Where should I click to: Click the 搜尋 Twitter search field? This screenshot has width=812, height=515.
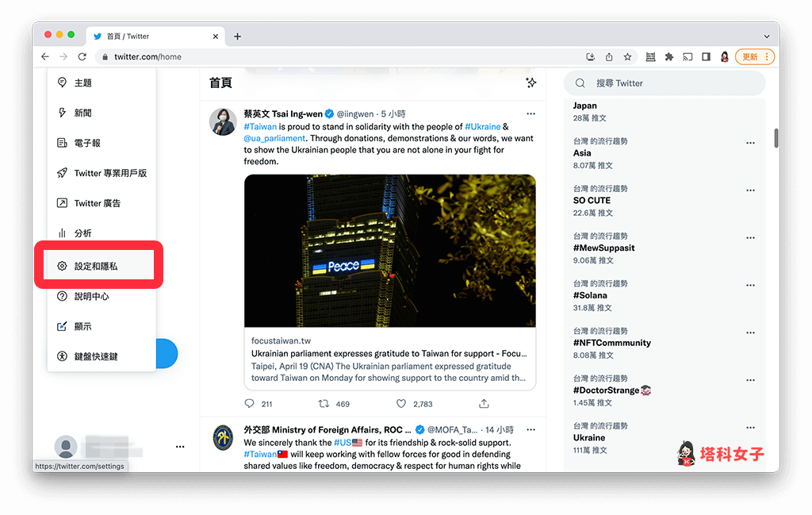click(665, 83)
